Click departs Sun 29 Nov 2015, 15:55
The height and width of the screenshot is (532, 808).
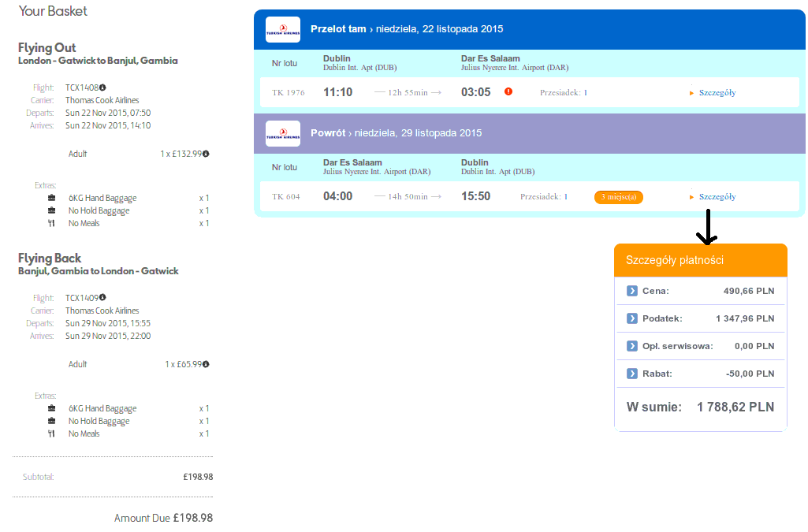click(x=108, y=323)
